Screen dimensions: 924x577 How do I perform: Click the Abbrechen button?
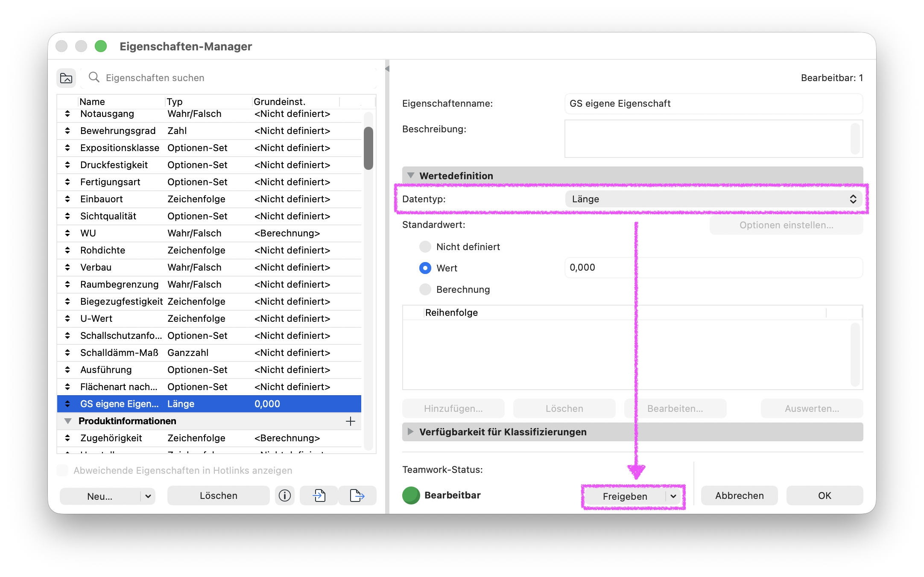click(740, 495)
